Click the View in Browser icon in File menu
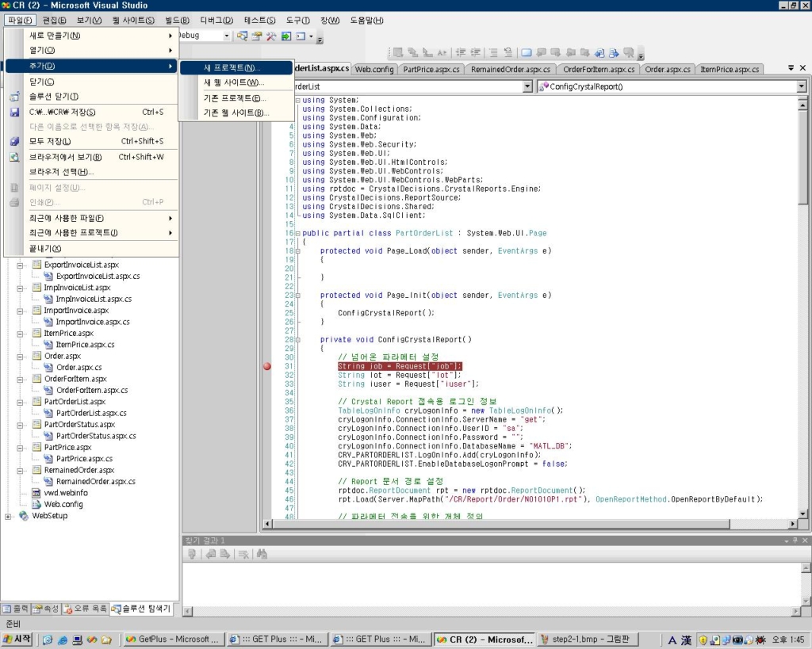The width and height of the screenshot is (812, 649). (x=14, y=158)
